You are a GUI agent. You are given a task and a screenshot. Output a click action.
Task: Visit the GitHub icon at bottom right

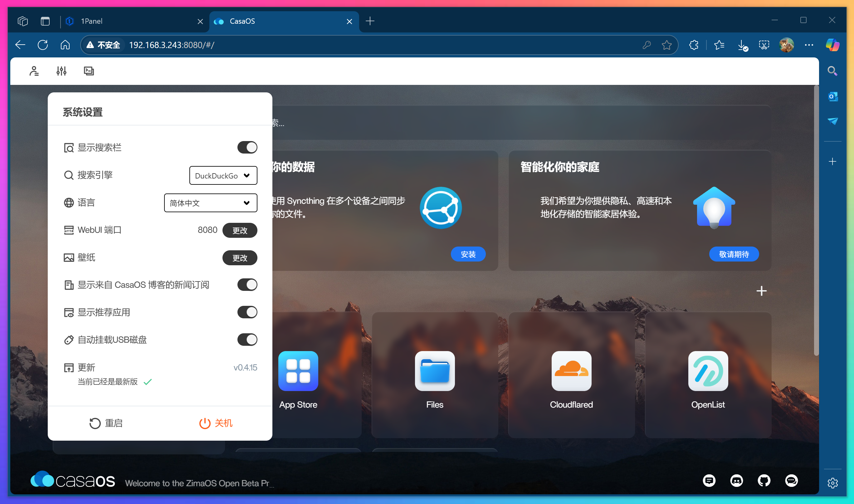764,481
